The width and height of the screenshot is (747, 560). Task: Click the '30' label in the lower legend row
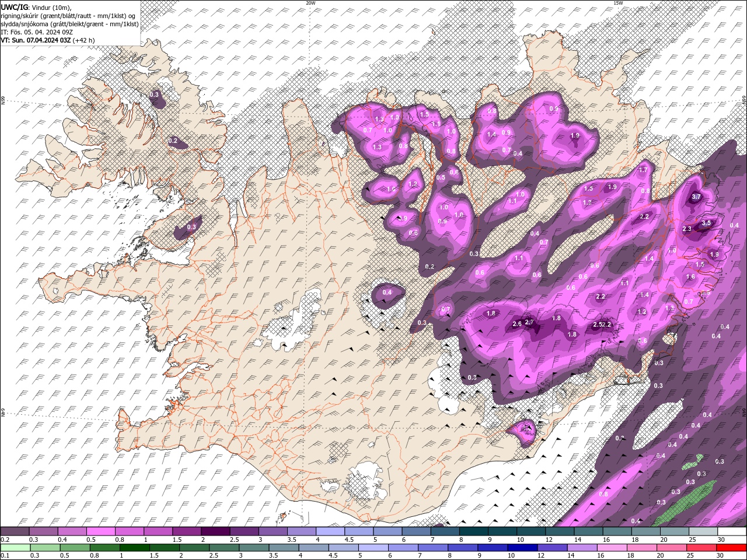click(x=721, y=555)
